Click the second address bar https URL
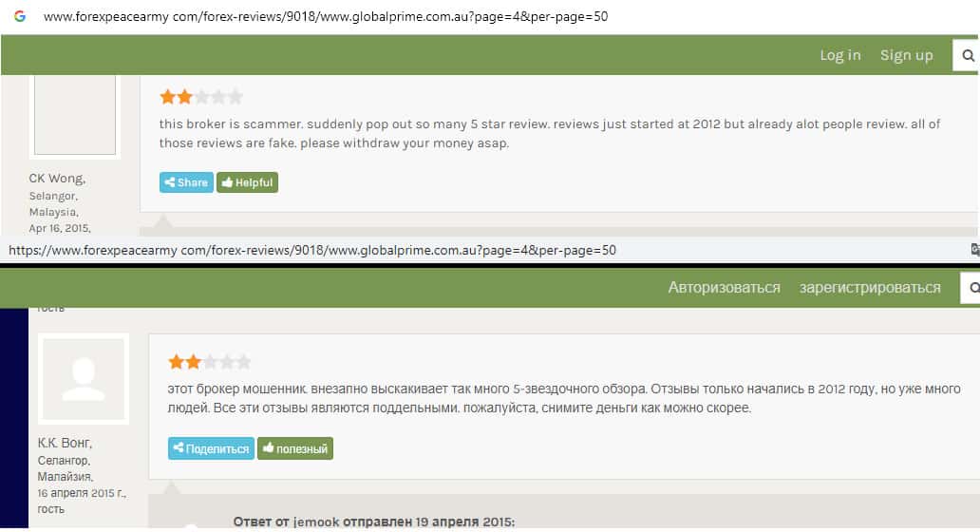Screen dimensions: 980x532 click(311, 250)
